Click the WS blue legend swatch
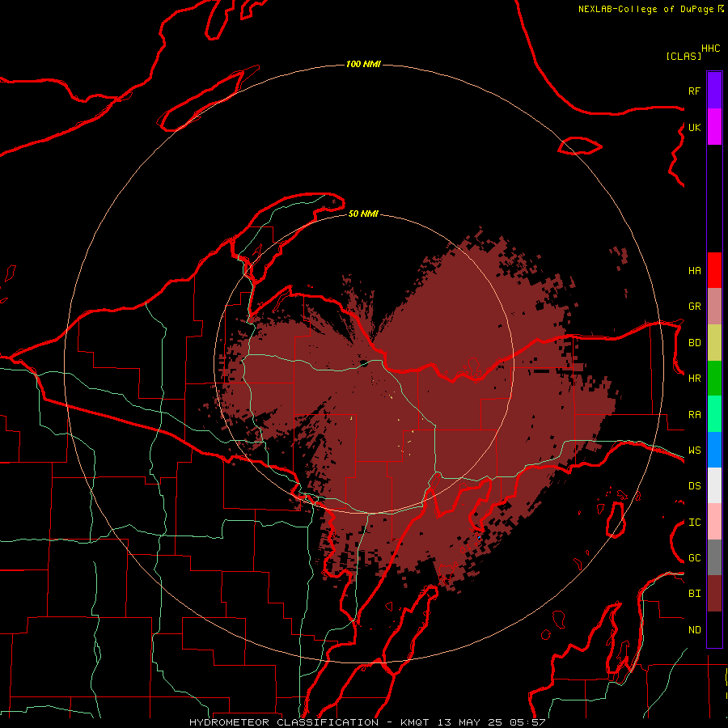728x728 pixels. (x=714, y=450)
